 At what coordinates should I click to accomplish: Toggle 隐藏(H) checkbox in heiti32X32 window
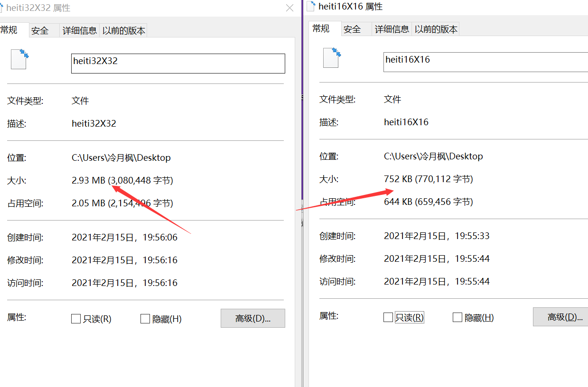point(145,319)
